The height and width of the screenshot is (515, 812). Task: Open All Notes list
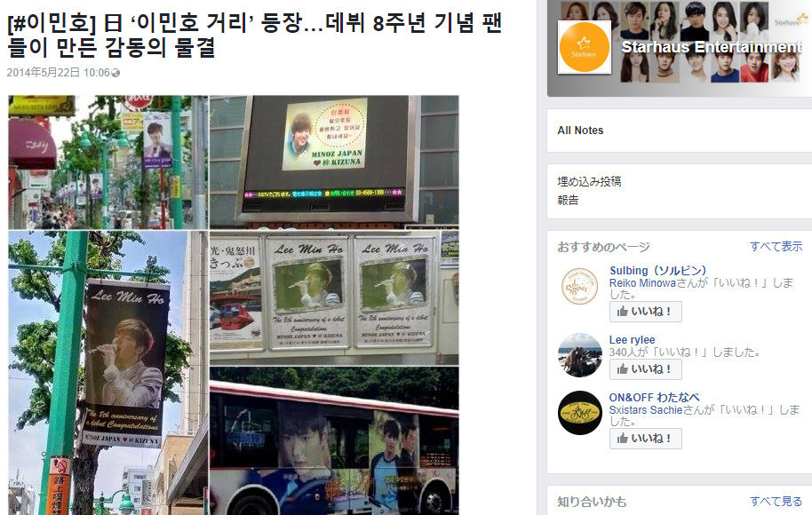coord(580,131)
